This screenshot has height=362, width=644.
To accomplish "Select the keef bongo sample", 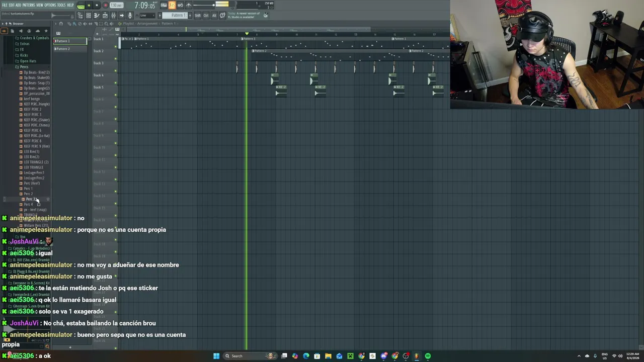I will (32, 99).
